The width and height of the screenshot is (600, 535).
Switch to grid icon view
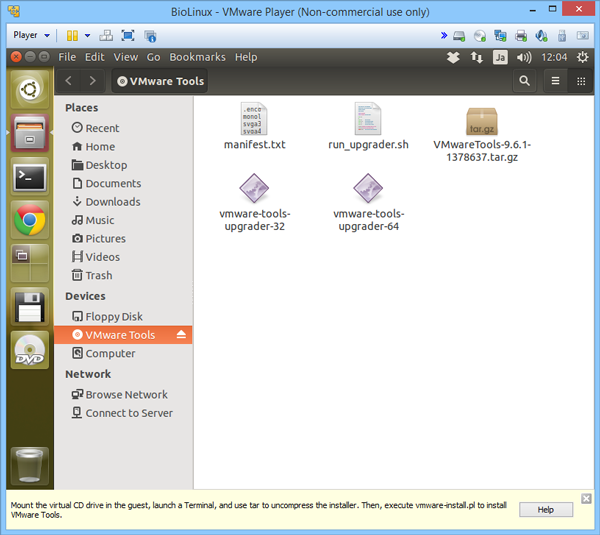581,81
